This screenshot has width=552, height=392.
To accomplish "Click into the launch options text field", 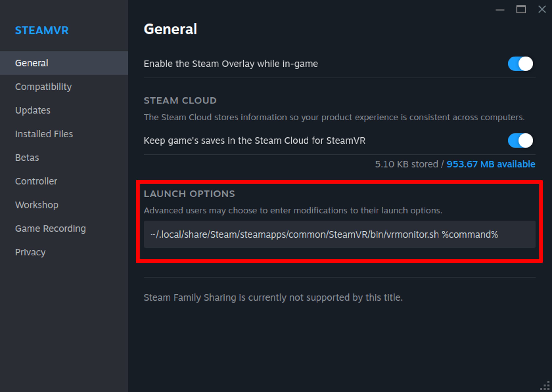I will (x=339, y=234).
